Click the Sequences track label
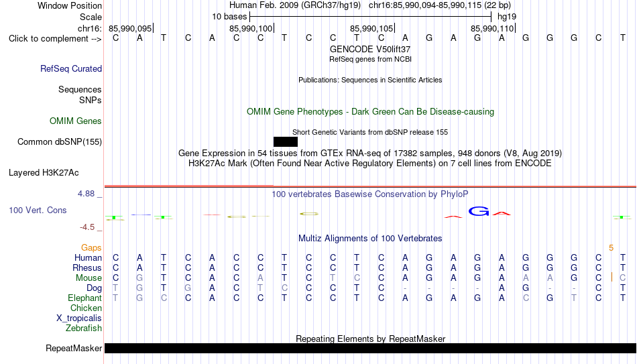 coord(80,89)
